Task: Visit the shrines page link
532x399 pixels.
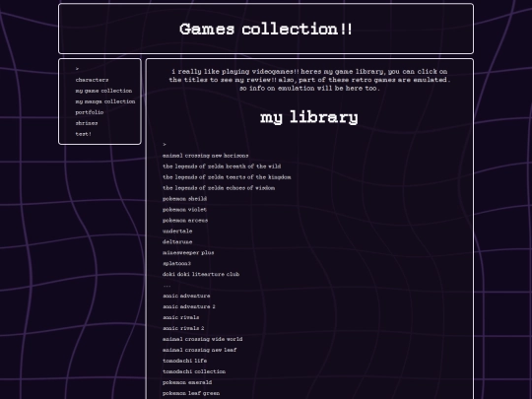Action: [87, 123]
